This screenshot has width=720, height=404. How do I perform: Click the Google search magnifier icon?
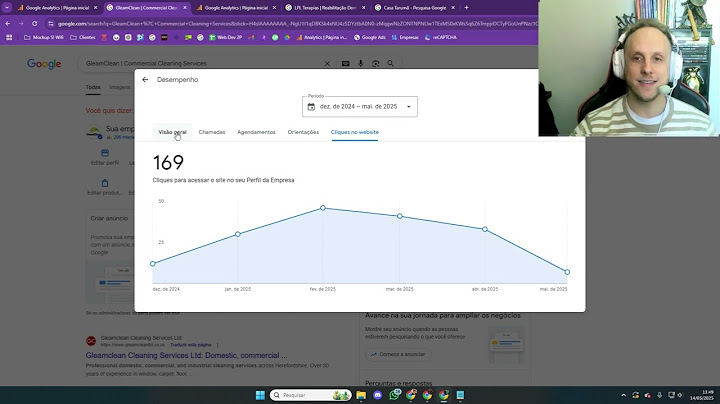pyautogui.click(x=390, y=64)
